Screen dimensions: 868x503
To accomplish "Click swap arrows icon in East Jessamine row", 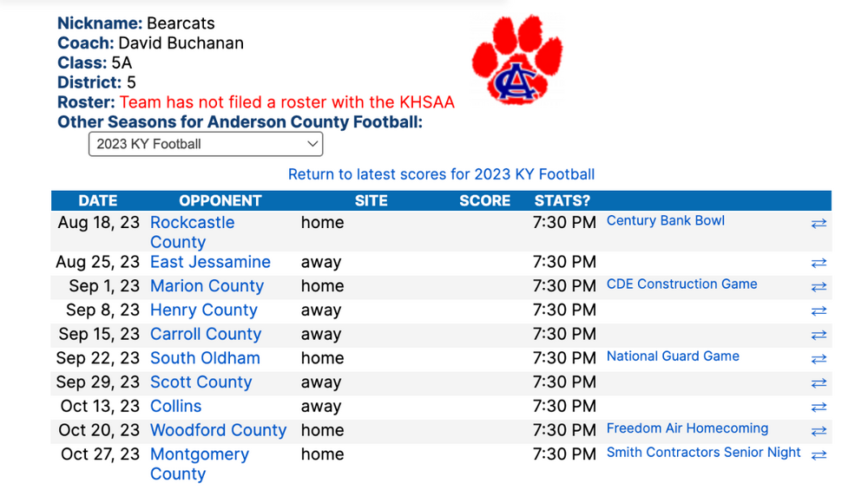I will tap(819, 263).
